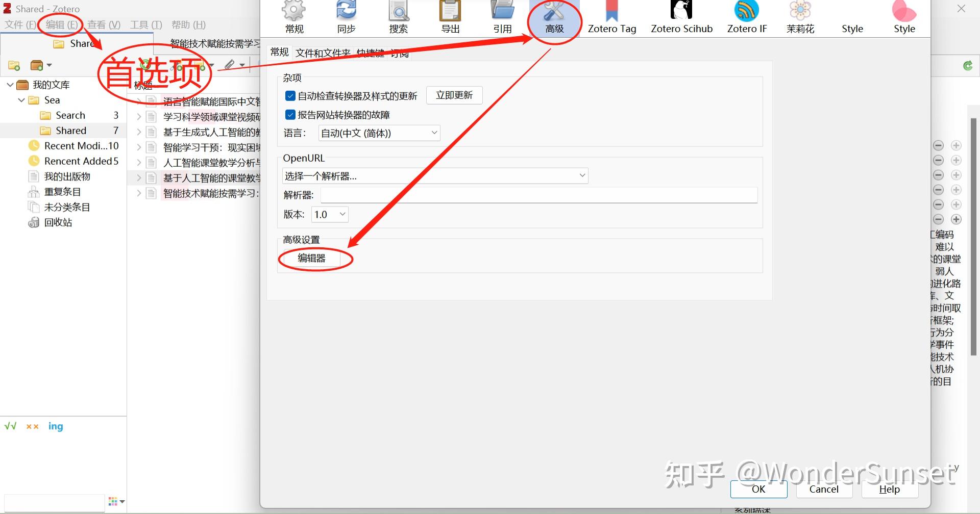The height and width of the screenshot is (514, 980).
Task: Click the colored tag selector grid icon
Action: (x=113, y=501)
